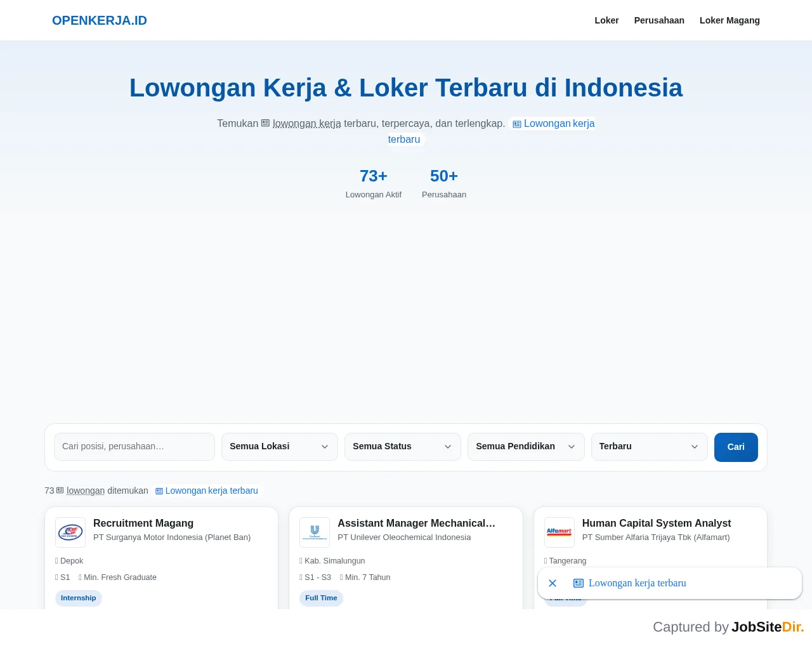Click the 'Tangerang' location text
Screen dimensions: 812x646
tap(568, 561)
